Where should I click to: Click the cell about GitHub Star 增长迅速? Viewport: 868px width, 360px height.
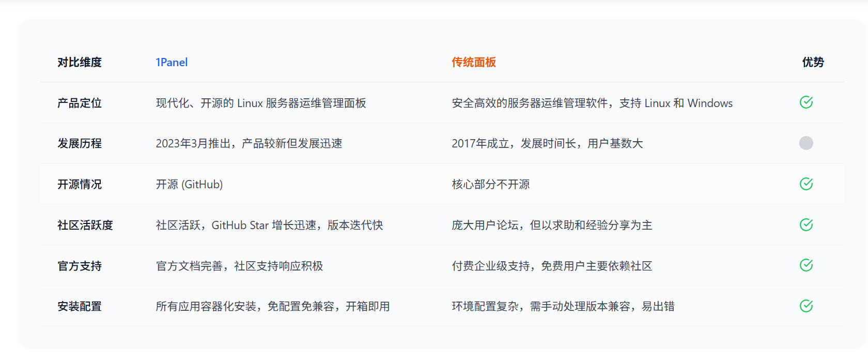269,225
